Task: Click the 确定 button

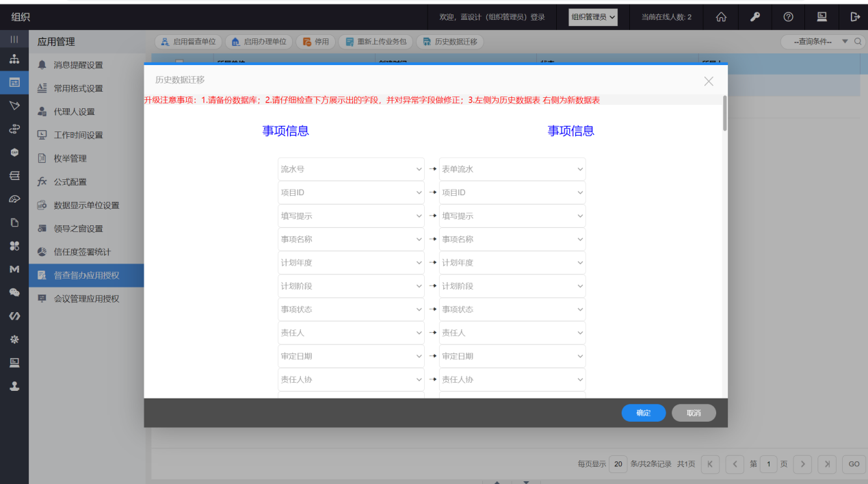Action: pyautogui.click(x=643, y=413)
